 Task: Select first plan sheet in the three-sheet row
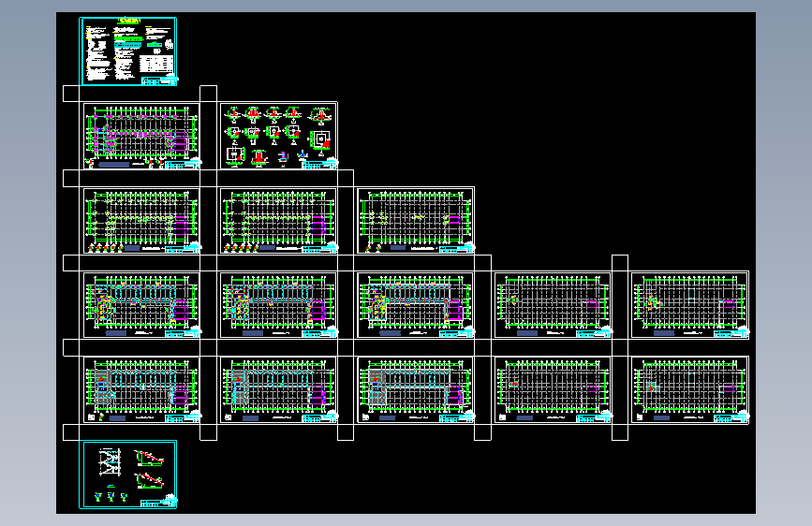[141, 221]
